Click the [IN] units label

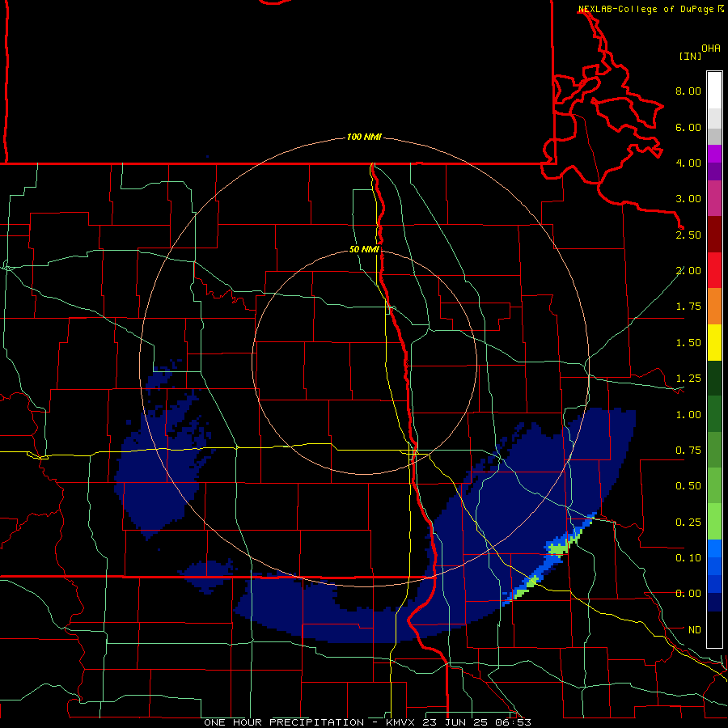click(x=690, y=56)
